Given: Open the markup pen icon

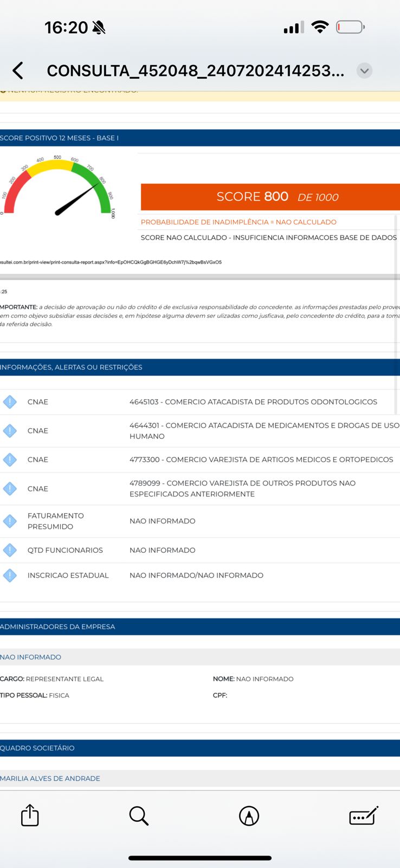Looking at the screenshot, I should click(249, 816).
